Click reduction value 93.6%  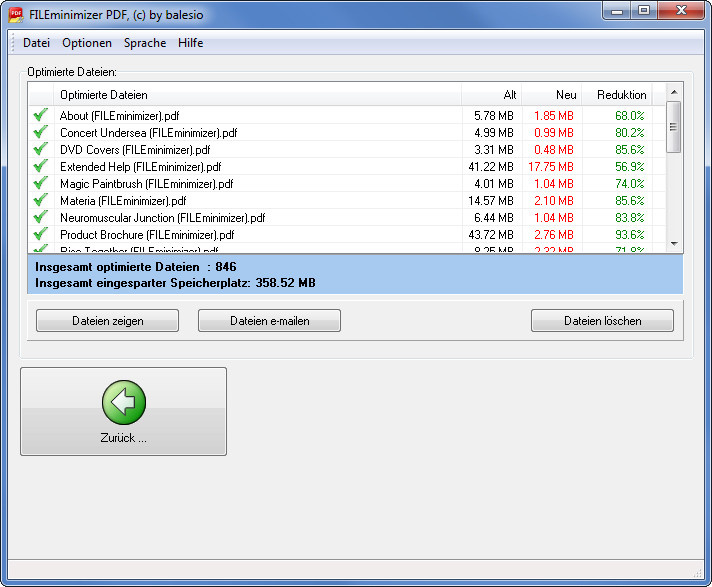[x=630, y=235]
